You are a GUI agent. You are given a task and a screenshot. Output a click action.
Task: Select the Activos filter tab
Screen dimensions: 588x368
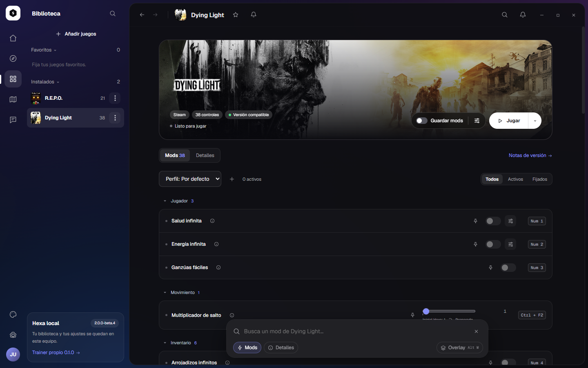point(515,179)
